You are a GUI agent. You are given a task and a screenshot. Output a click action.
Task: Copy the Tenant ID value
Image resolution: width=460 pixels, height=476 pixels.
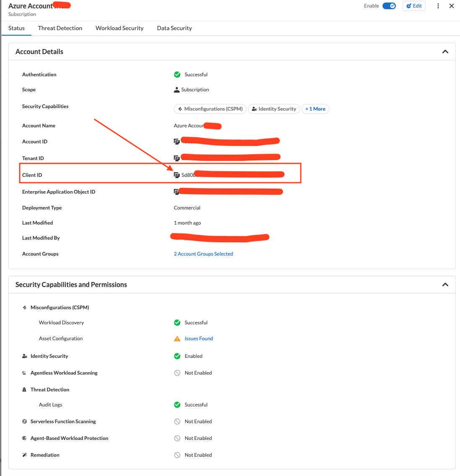coord(176,158)
